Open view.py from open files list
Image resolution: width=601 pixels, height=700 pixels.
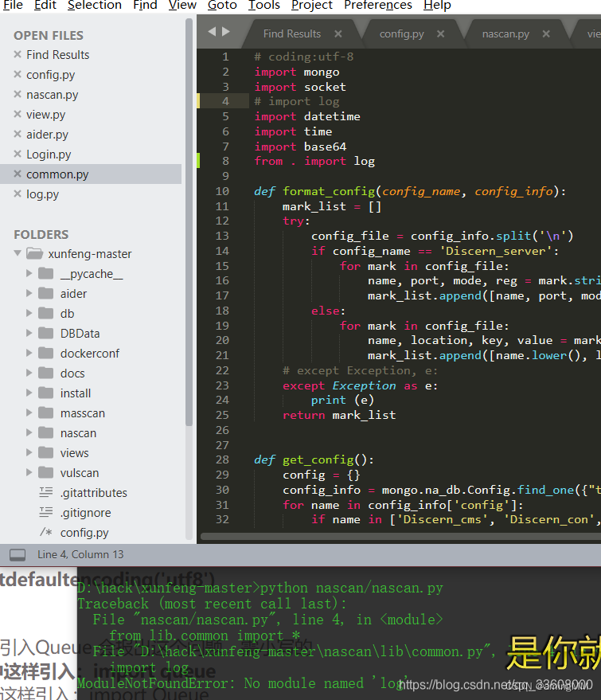46,115
